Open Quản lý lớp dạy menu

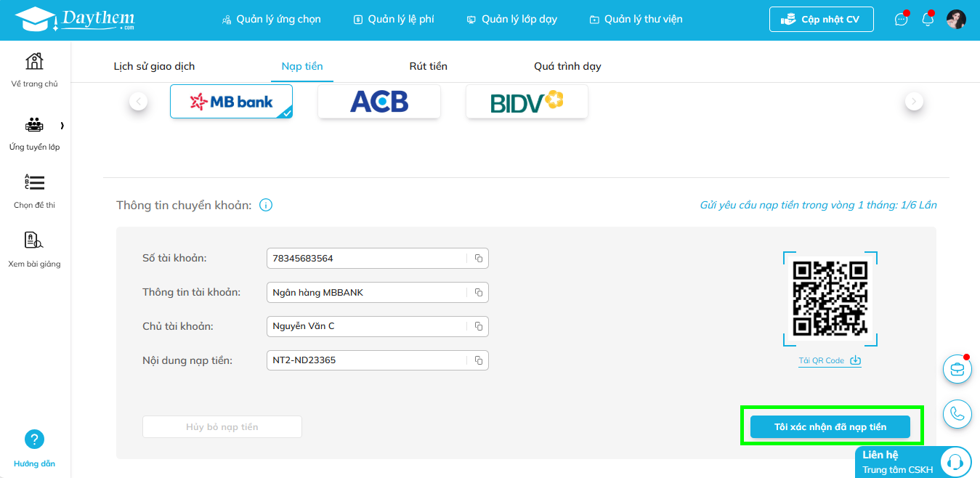click(511, 20)
